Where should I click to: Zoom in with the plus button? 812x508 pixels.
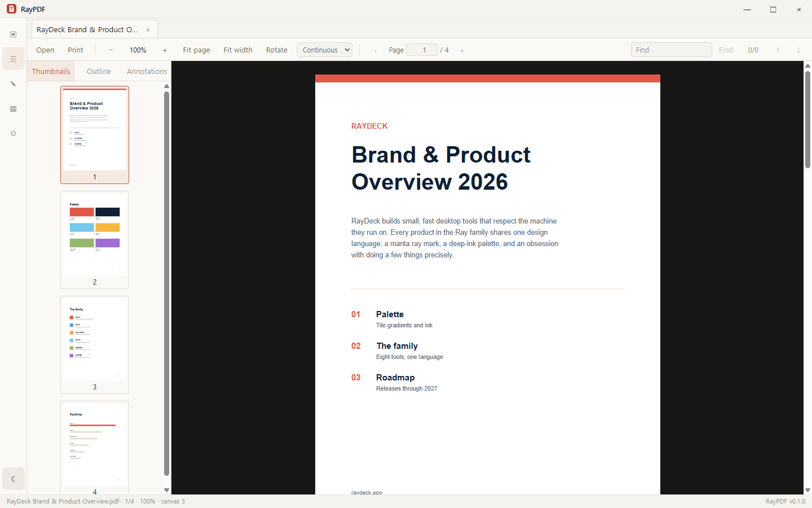coord(165,50)
